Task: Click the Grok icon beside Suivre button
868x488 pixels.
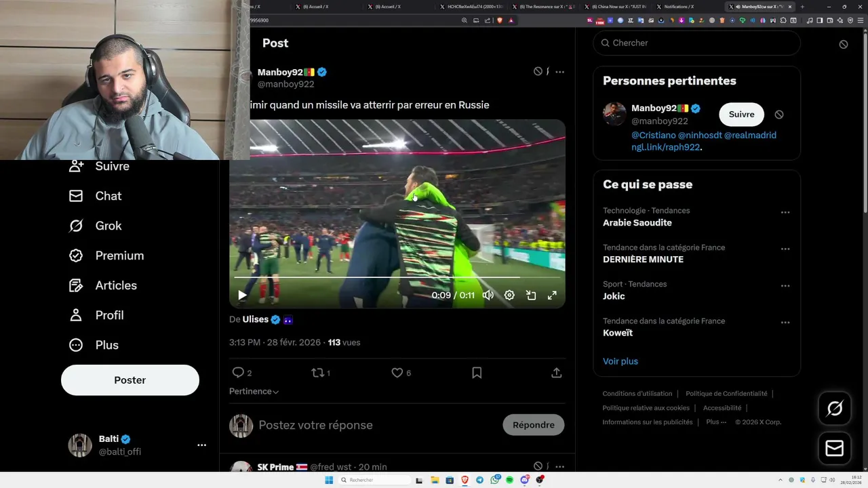Action: (779, 115)
